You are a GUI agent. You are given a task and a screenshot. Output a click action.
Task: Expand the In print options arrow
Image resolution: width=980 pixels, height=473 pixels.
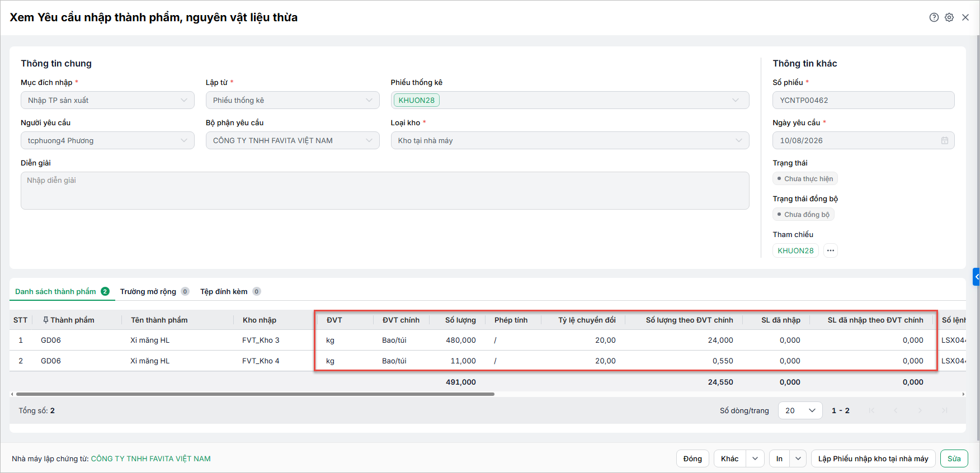798,458
